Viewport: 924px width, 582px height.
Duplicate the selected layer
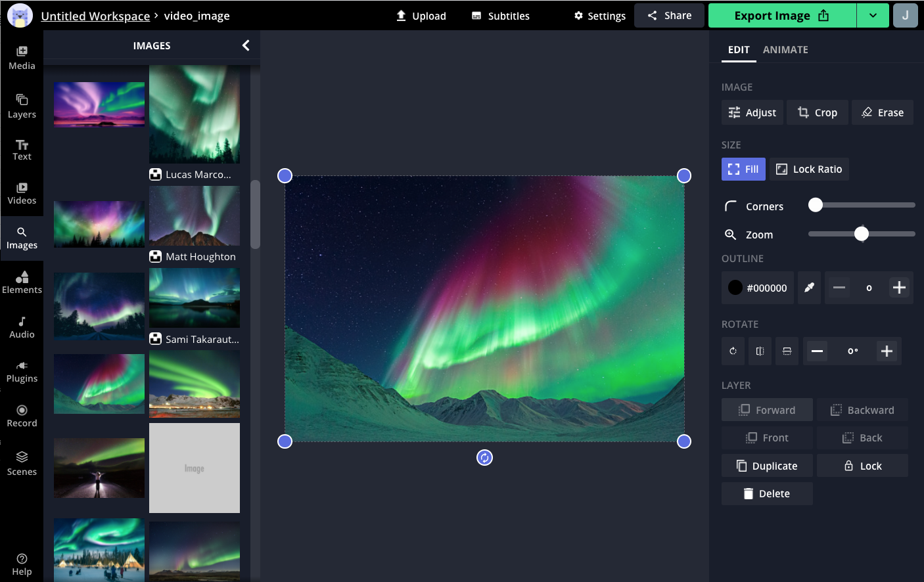point(767,466)
